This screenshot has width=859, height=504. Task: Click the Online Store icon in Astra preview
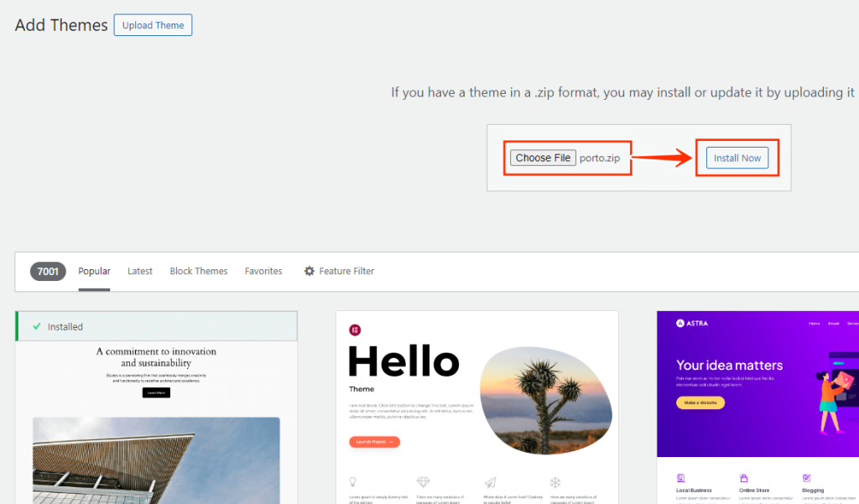(x=743, y=478)
